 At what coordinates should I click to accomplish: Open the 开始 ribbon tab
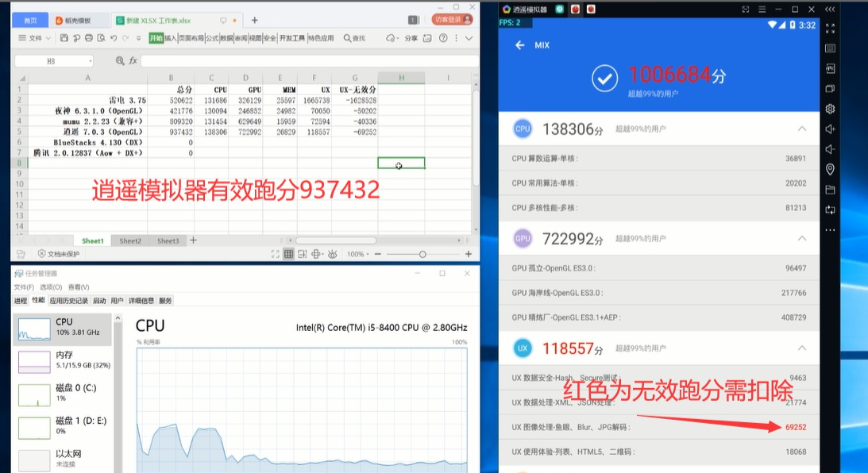(x=156, y=38)
